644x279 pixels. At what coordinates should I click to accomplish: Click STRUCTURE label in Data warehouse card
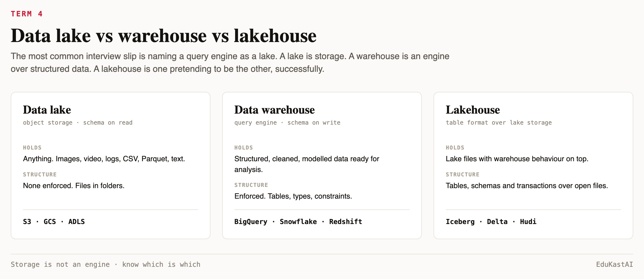click(251, 185)
